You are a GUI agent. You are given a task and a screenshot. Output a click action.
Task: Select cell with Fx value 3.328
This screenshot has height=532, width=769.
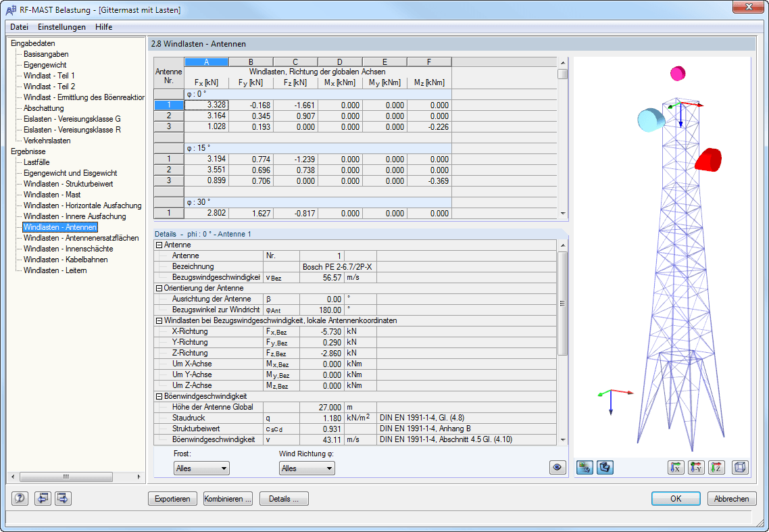coord(207,105)
